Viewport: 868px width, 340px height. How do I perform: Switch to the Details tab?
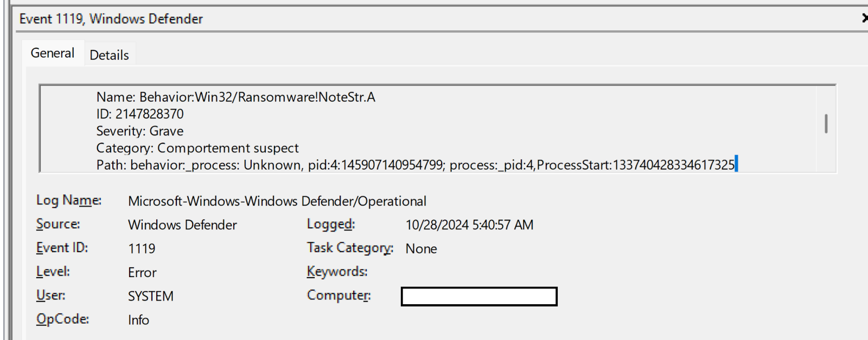[x=109, y=55]
